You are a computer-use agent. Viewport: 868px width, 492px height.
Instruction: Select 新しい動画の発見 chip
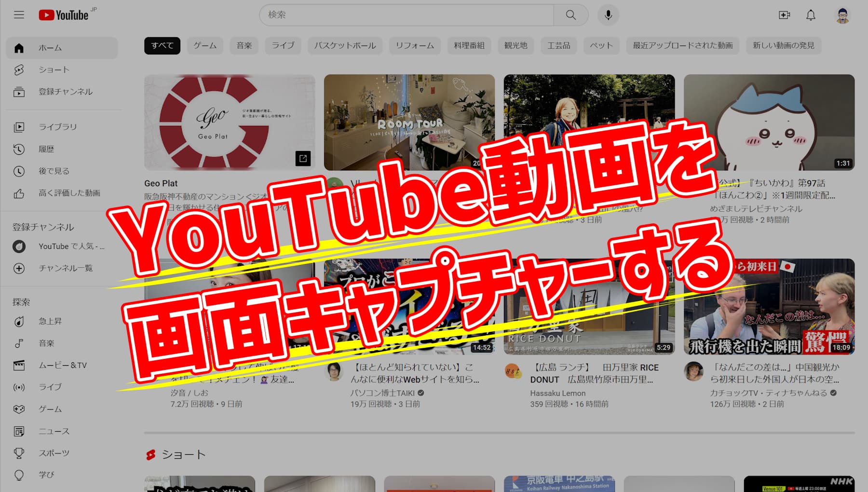[784, 46]
